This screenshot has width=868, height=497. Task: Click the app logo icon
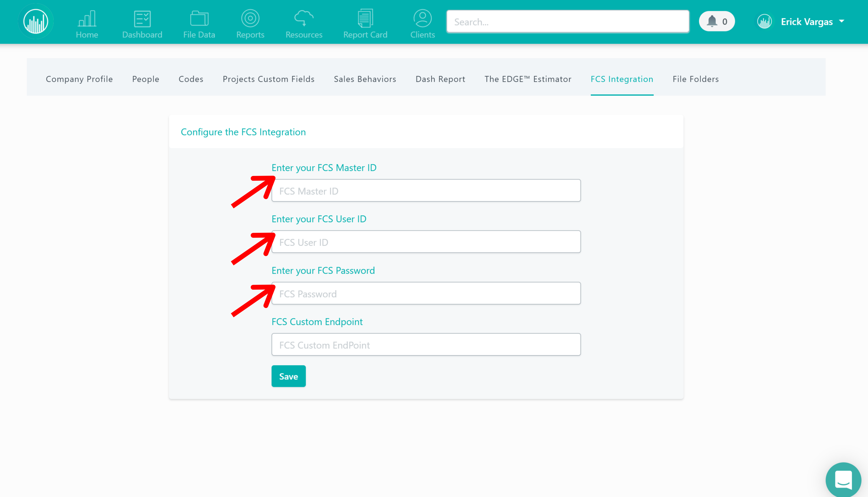click(36, 21)
